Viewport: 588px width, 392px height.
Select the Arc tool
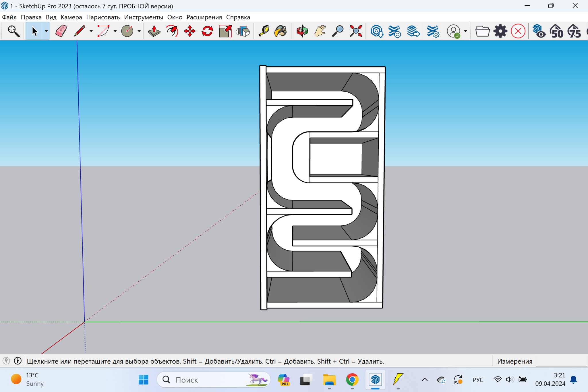pos(103,31)
